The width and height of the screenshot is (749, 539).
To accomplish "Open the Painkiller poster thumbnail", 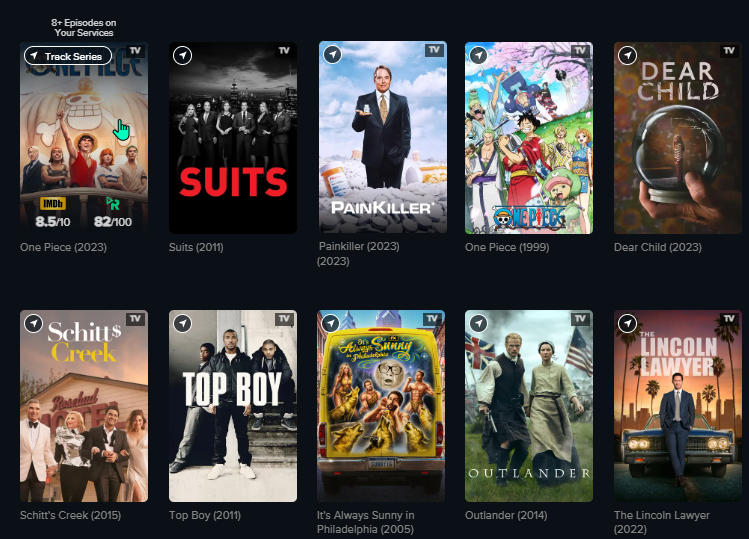I will pos(383,137).
